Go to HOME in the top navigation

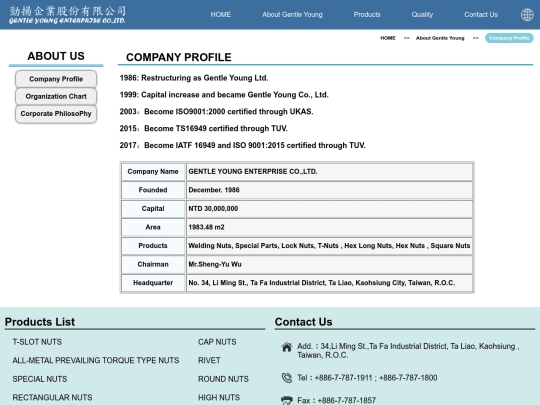point(221,15)
